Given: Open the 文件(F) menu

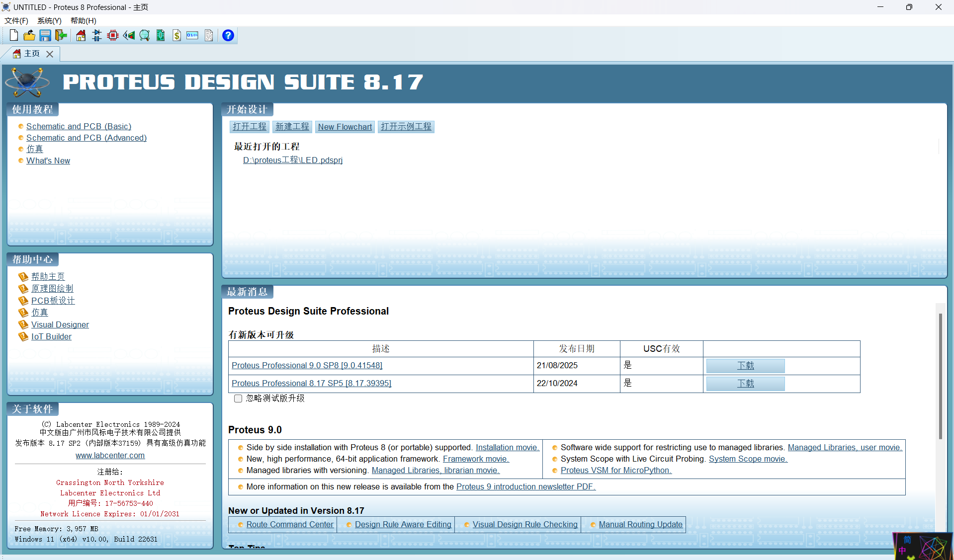Looking at the screenshot, I should (16, 20).
